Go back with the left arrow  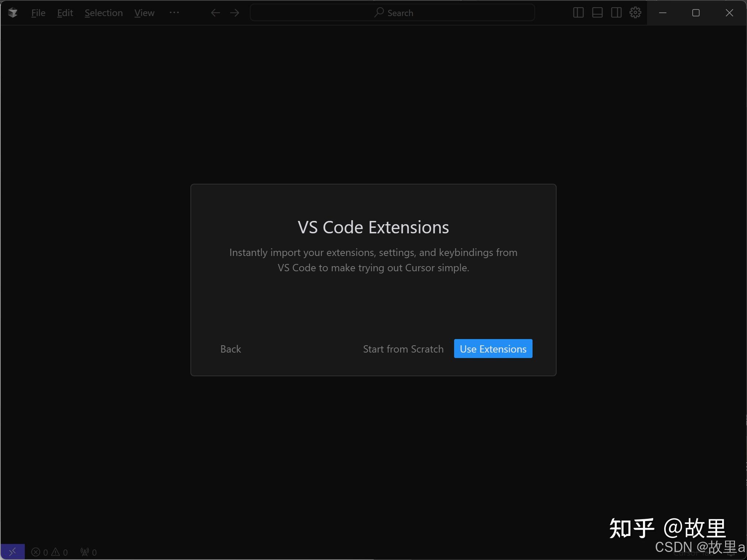pos(216,13)
